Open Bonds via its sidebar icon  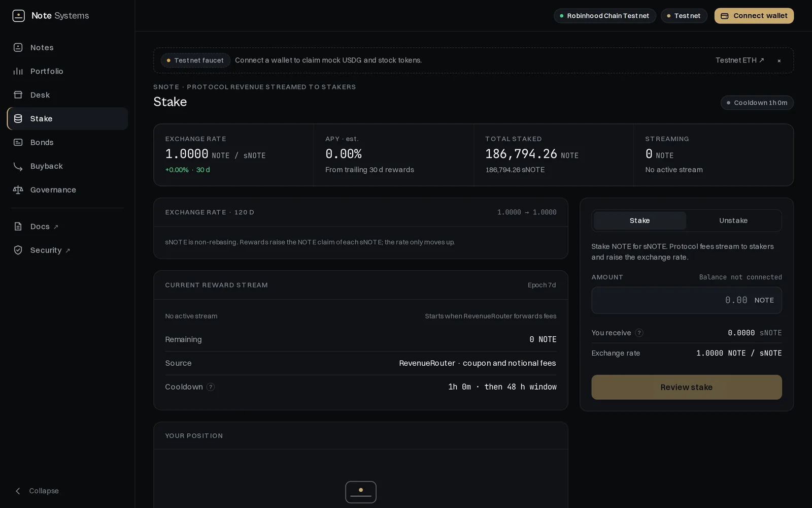tap(18, 142)
